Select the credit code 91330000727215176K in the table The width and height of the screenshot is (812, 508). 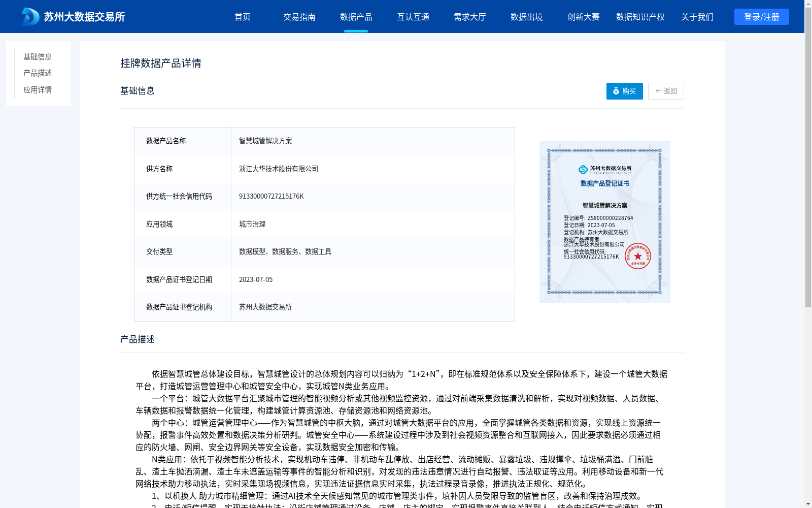(x=272, y=196)
